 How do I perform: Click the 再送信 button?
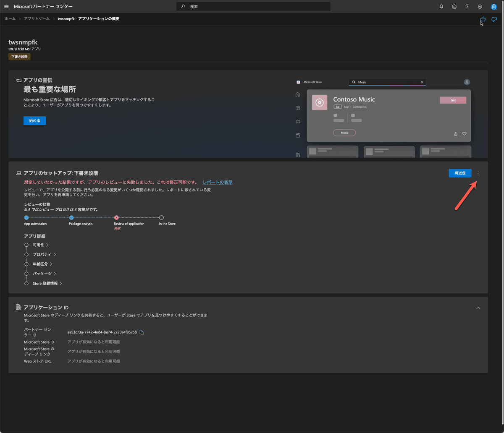[460, 173]
